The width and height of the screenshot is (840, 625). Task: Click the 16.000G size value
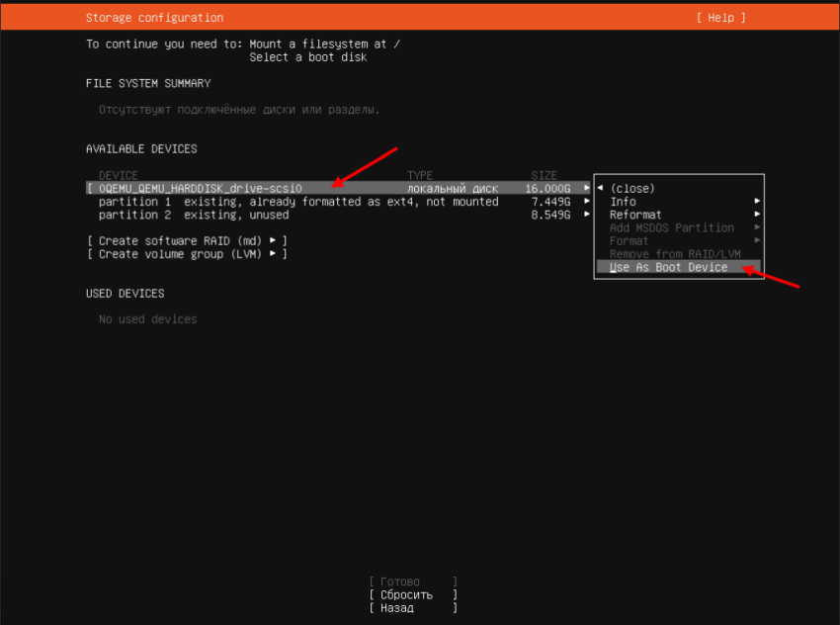click(547, 189)
